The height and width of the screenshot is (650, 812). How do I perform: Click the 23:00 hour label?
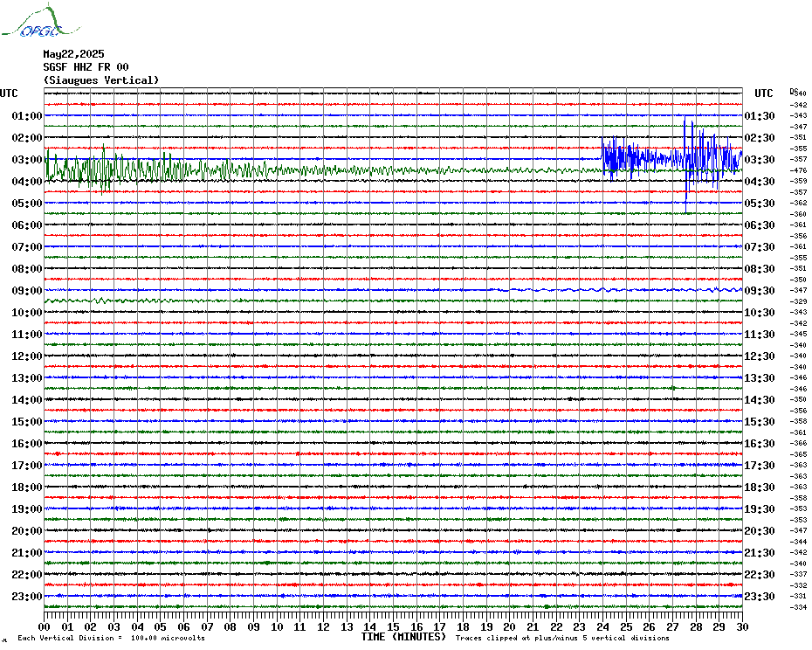pos(27,596)
